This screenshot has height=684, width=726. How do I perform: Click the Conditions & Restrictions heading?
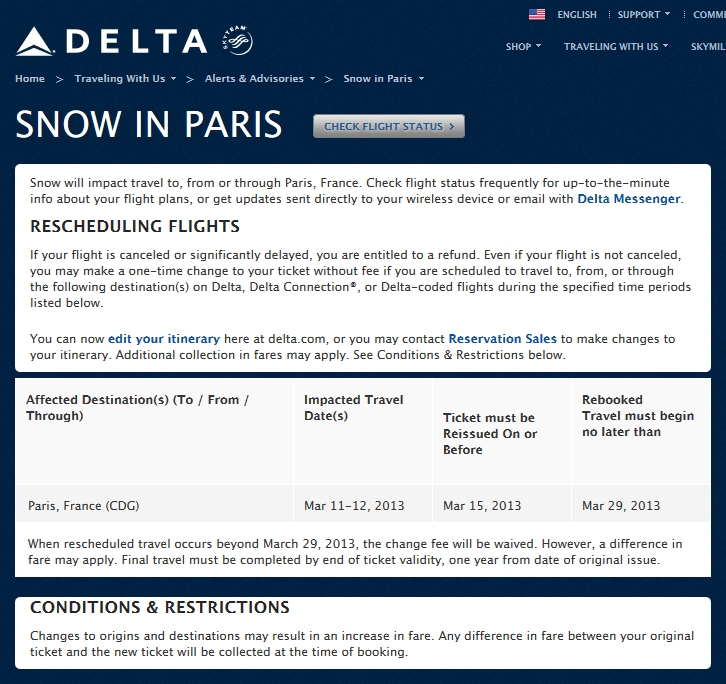click(x=160, y=608)
